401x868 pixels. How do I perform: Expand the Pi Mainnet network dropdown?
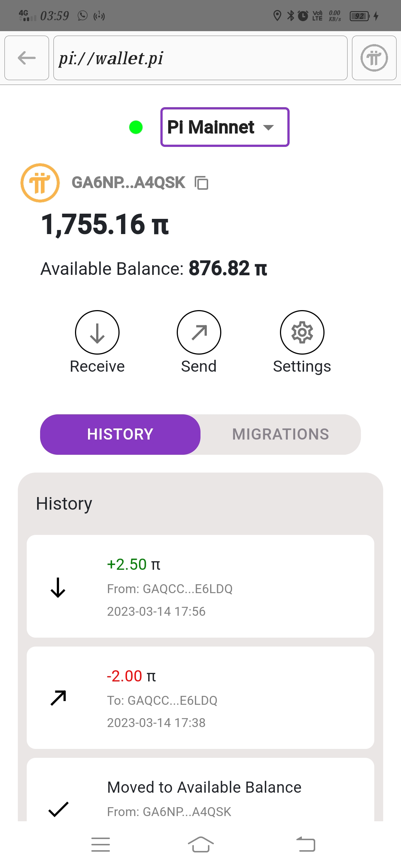(x=225, y=127)
